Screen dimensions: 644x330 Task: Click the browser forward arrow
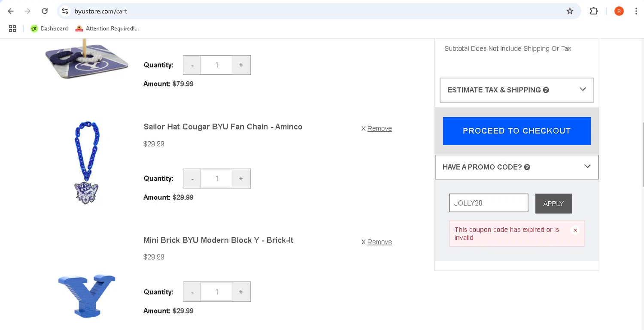(x=27, y=11)
